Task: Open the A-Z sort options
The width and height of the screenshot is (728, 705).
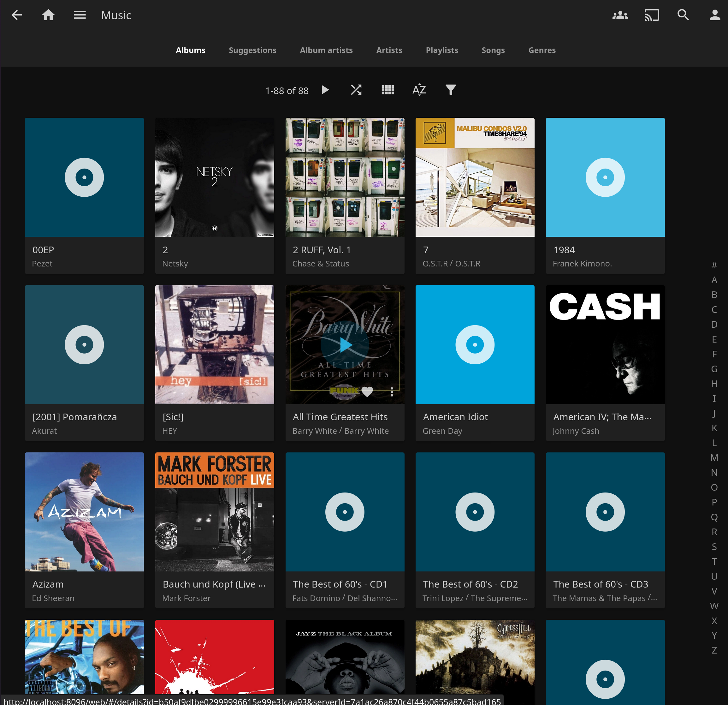Action: pyautogui.click(x=419, y=90)
